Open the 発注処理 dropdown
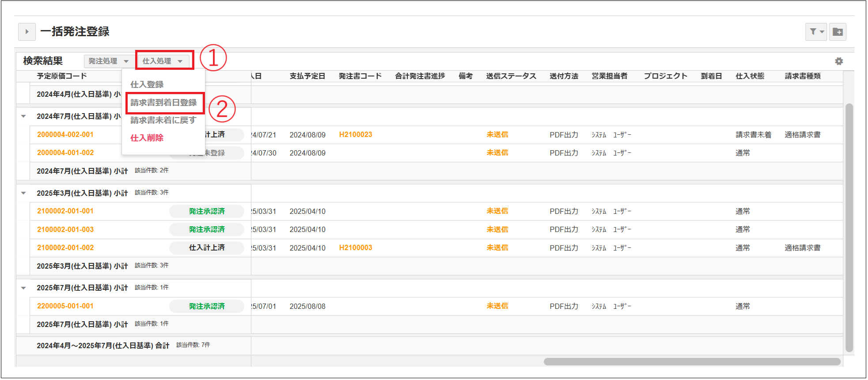 pyautogui.click(x=108, y=61)
